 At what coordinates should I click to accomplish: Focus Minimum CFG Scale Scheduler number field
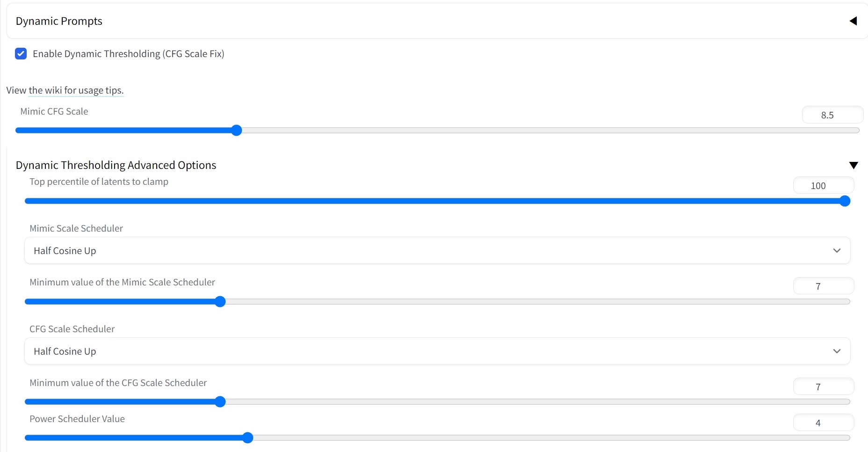coord(823,387)
